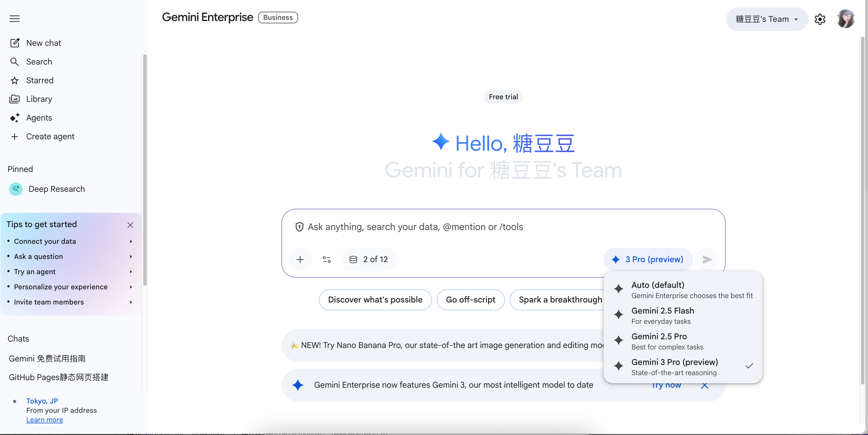Open the 糖豆豆's Team dropdown

pos(767,19)
